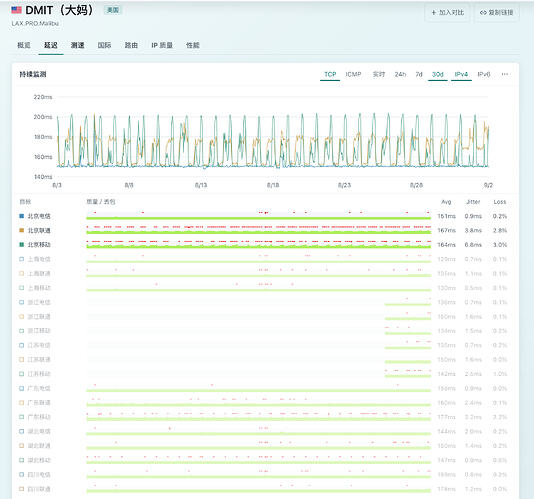This screenshot has width=534, height=499.
Task: Enable the 上海联通 series
Action: [21, 274]
